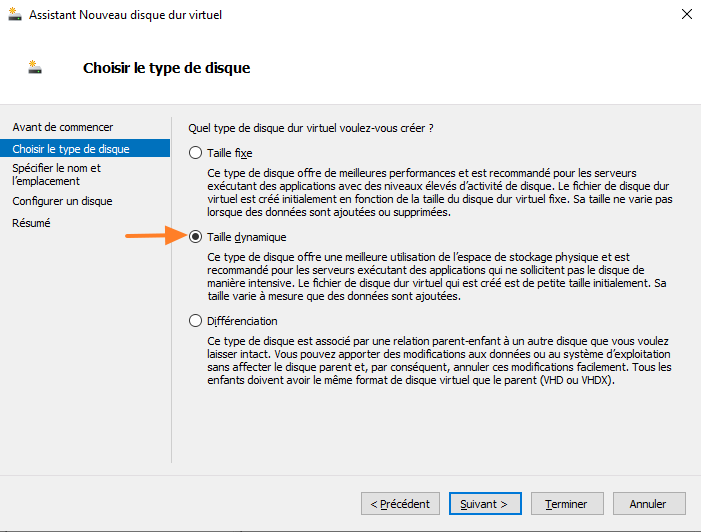The height and width of the screenshot is (532, 701).
Task: Click the disk icon beside page heading
Action: 36,68
